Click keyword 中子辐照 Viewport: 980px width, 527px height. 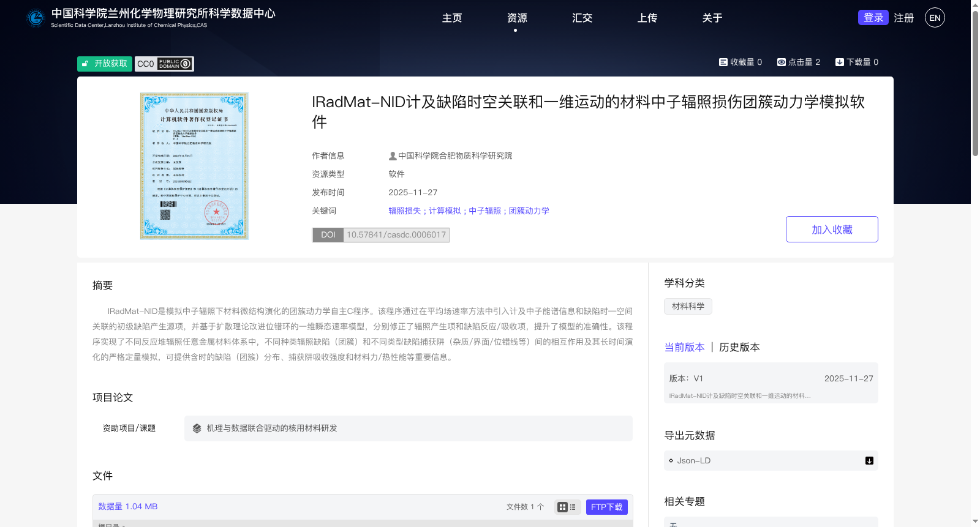pos(484,211)
